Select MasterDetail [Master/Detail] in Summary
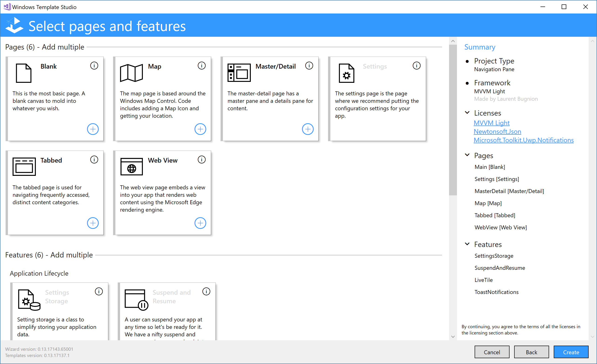The image size is (597, 364). pyautogui.click(x=509, y=191)
